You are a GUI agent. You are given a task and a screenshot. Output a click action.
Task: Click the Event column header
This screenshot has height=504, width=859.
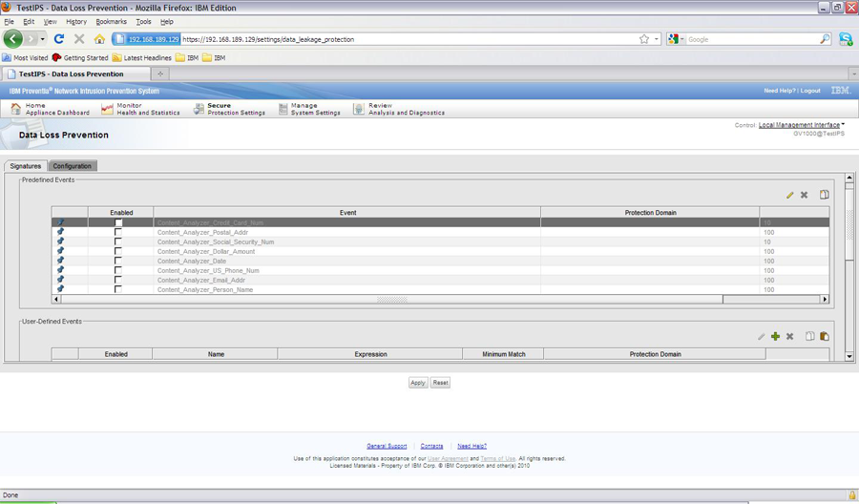pos(347,213)
